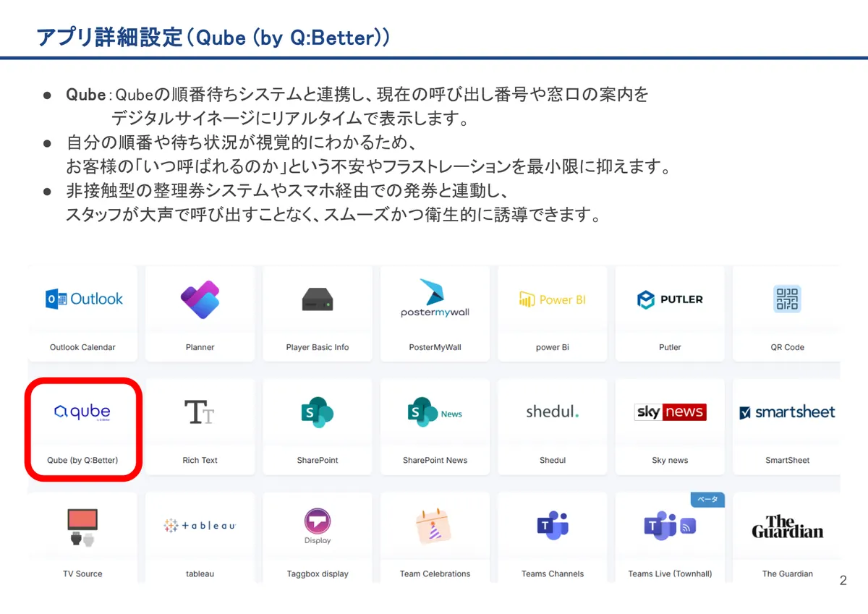Click the 'Teams Live (Townhall)' label
Screen dimensions: 868x614
tap(670, 574)
